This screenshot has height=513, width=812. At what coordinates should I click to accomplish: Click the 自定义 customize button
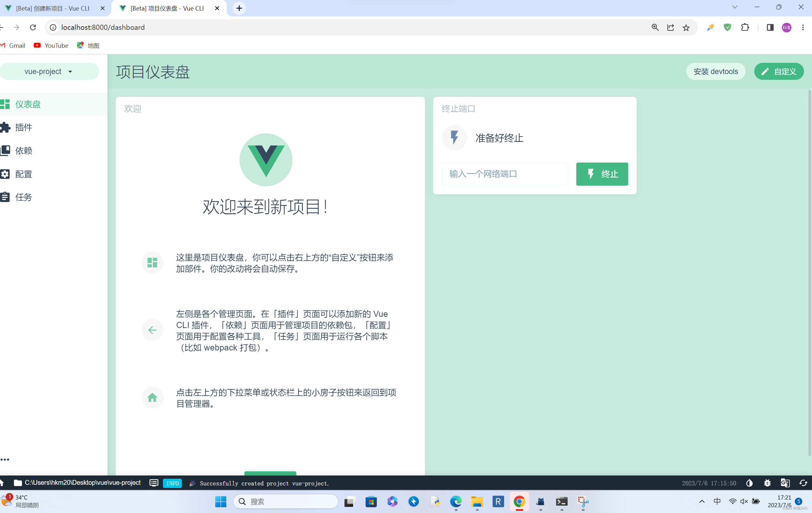(779, 71)
